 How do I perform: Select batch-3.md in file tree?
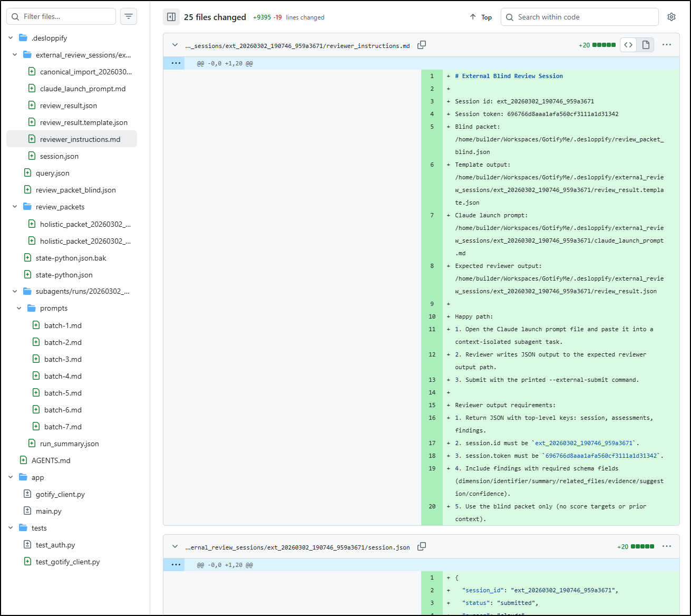click(63, 359)
